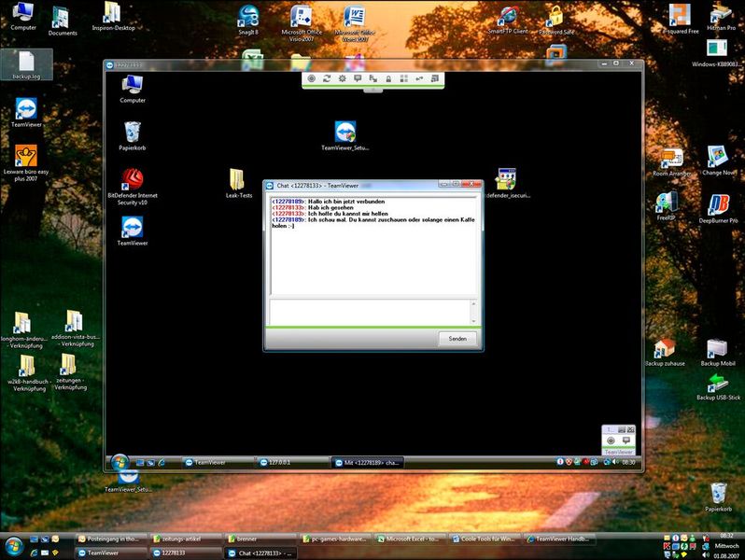The height and width of the screenshot is (560, 745).
Task: Launch SmartFTP Client shortcut
Action: point(508,21)
